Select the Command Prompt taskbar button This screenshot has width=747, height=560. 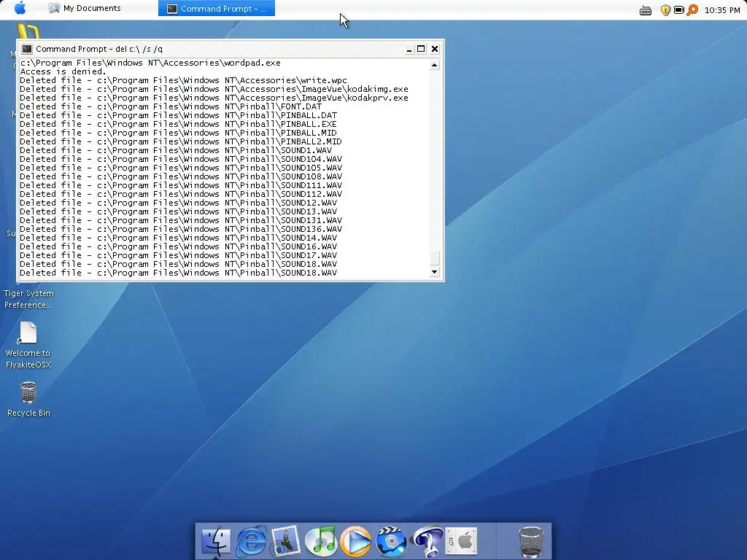click(217, 9)
